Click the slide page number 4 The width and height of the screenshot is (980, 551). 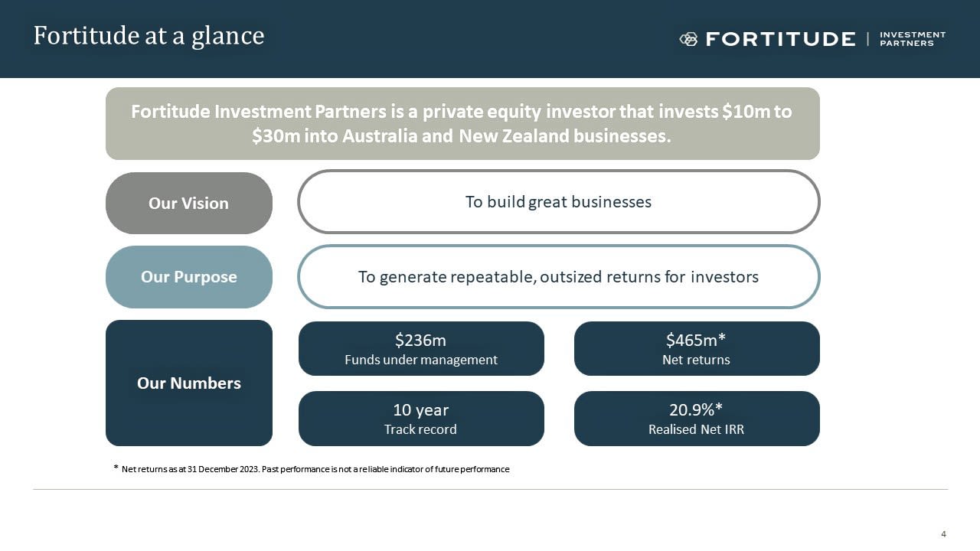coord(943,533)
